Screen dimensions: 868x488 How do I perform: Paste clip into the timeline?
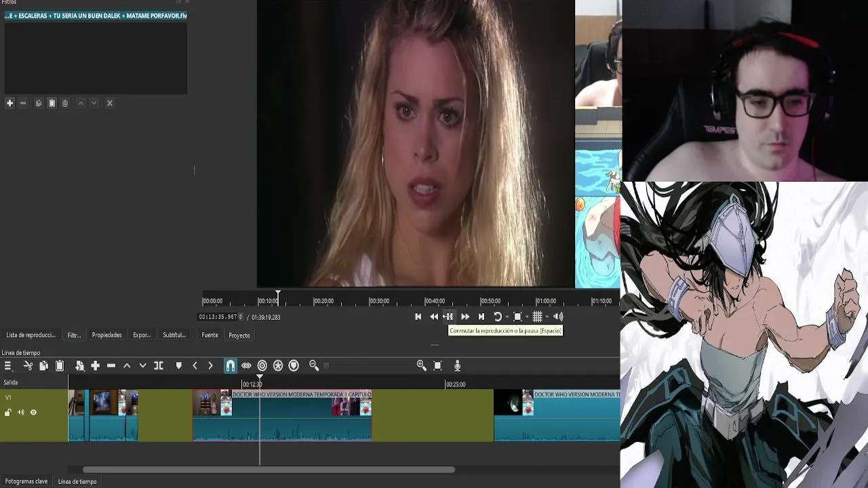(60, 366)
